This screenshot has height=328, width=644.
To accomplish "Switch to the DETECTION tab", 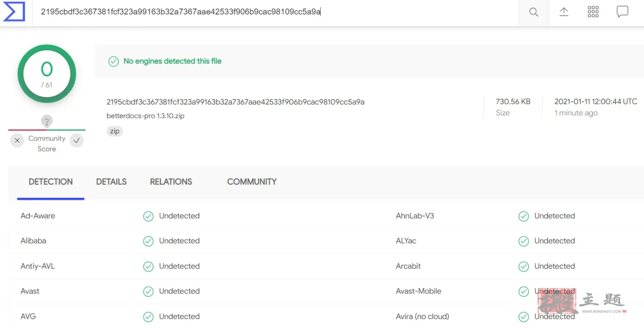I will coord(51,182).
